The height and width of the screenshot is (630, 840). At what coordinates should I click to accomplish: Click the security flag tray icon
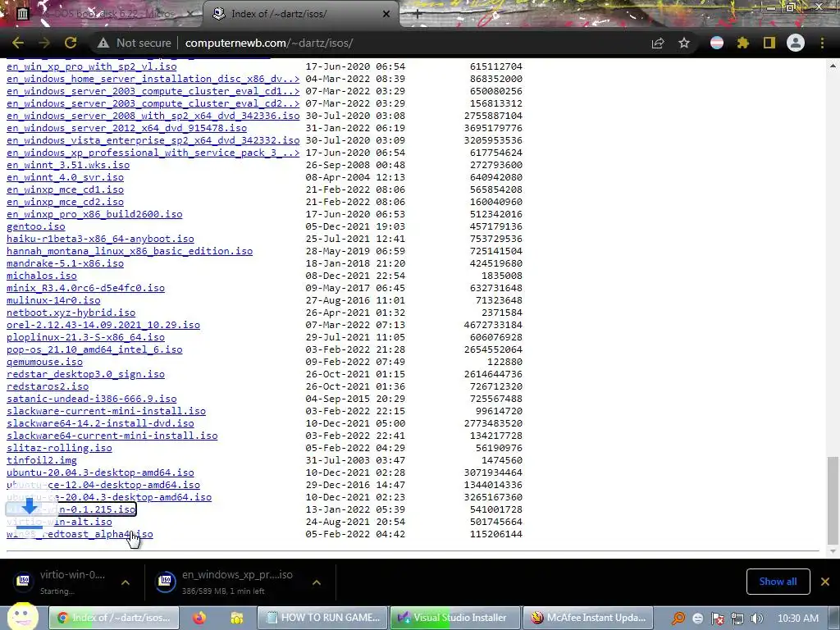click(x=718, y=619)
